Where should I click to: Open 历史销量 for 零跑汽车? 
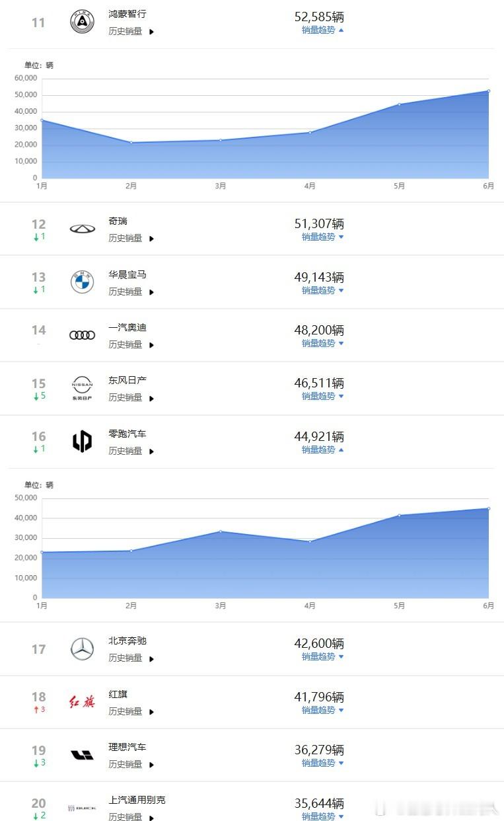[131, 451]
